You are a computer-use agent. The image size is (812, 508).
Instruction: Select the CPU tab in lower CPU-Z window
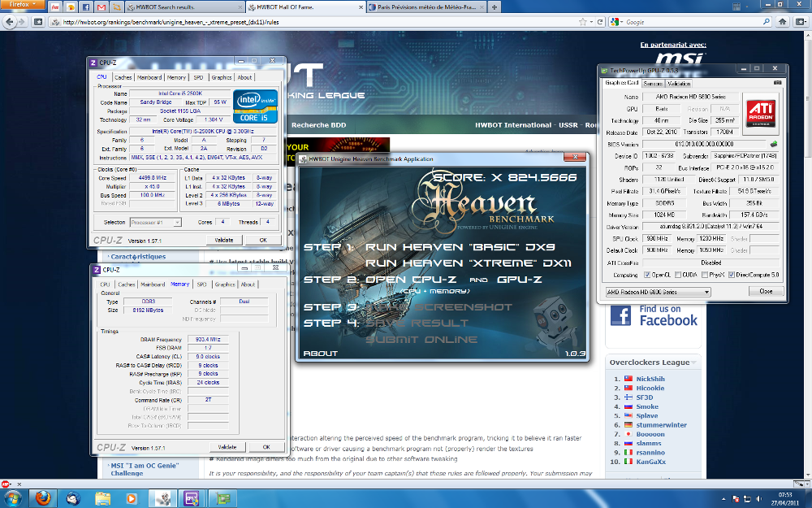pyautogui.click(x=105, y=284)
